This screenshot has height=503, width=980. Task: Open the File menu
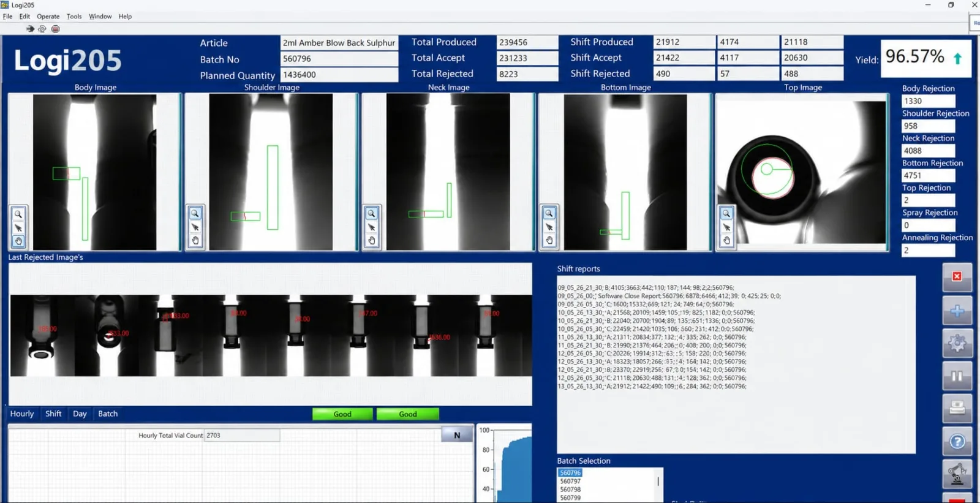(x=7, y=17)
